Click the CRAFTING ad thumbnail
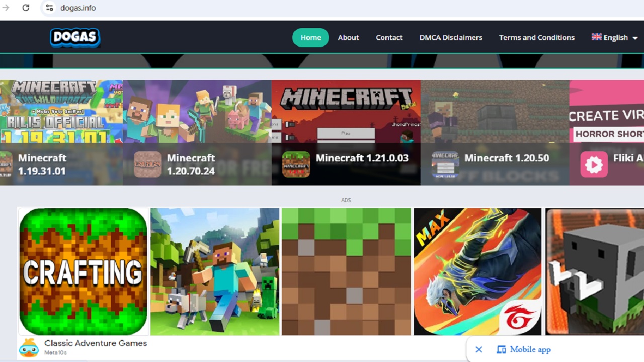This screenshot has width=644, height=362. [x=83, y=271]
